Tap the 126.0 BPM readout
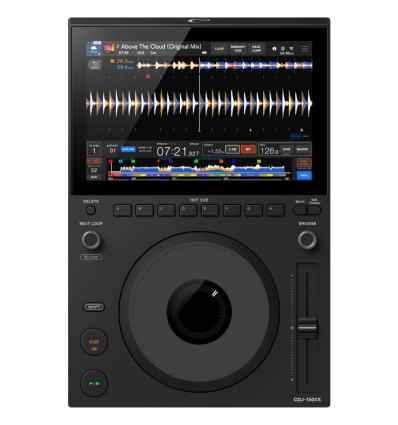This screenshot has width=398, height=425. coord(269,151)
